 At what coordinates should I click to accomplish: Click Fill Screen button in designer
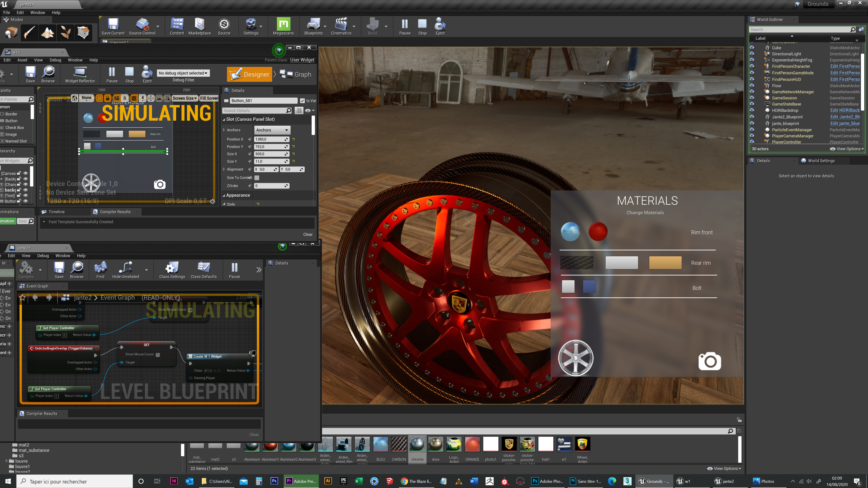point(209,98)
